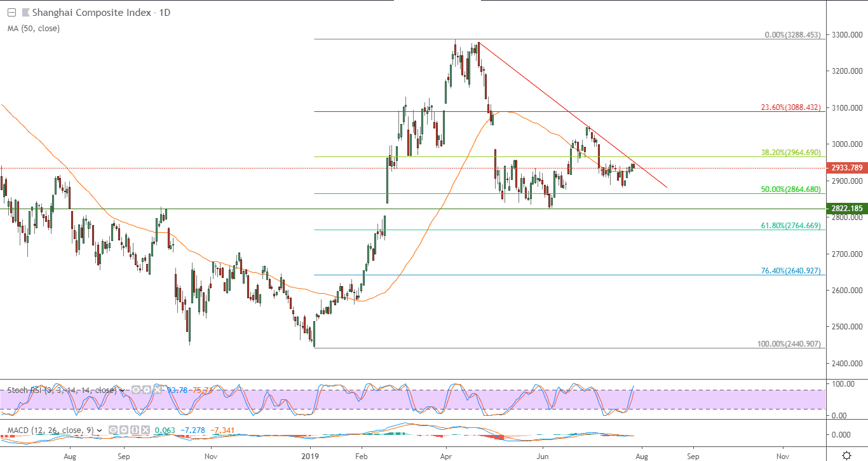Open MACD settings gear
This screenshot has height=461, width=868.
[124, 430]
